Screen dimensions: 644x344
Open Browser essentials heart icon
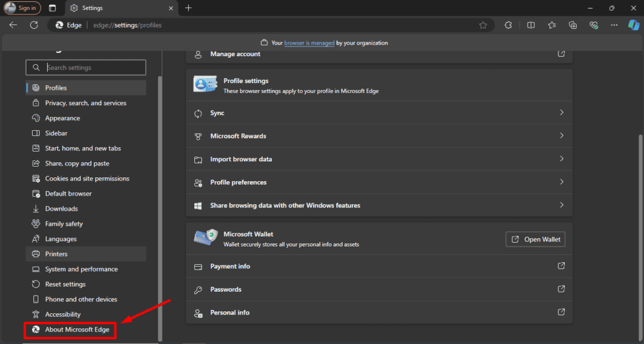[x=593, y=25]
